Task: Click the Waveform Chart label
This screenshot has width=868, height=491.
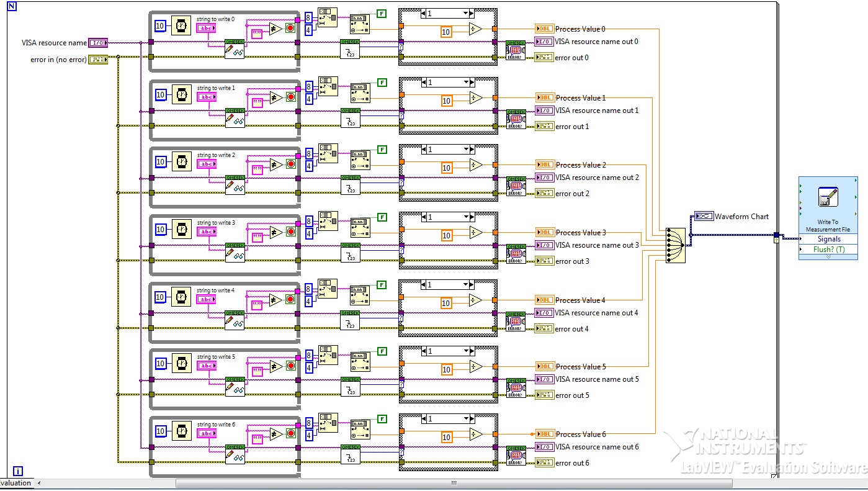Action: (x=741, y=217)
